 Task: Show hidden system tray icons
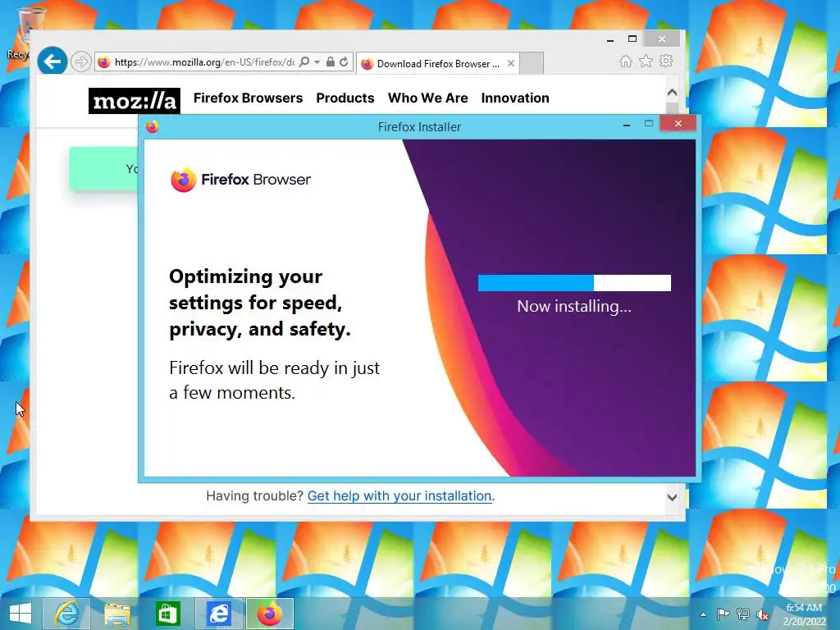703,614
